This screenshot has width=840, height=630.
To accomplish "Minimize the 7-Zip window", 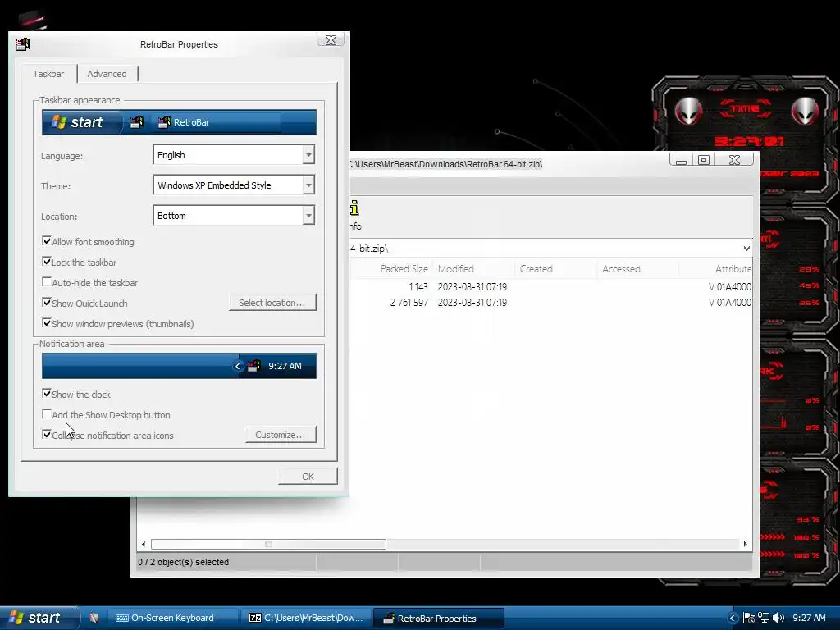I will point(681,160).
